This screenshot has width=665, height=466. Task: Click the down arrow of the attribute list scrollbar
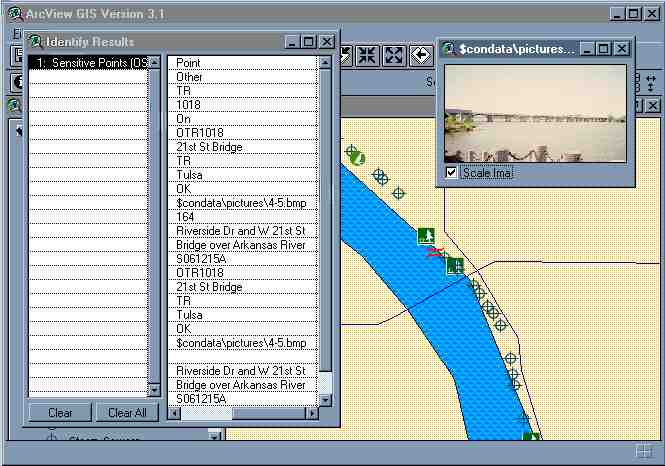point(325,399)
